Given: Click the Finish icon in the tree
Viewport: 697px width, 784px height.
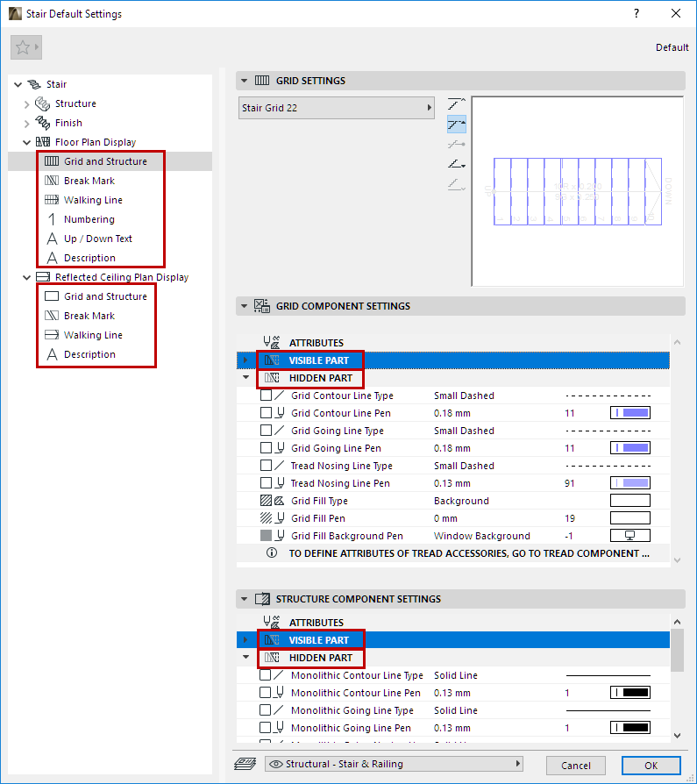Looking at the screenshot, I should click(42, 123).
